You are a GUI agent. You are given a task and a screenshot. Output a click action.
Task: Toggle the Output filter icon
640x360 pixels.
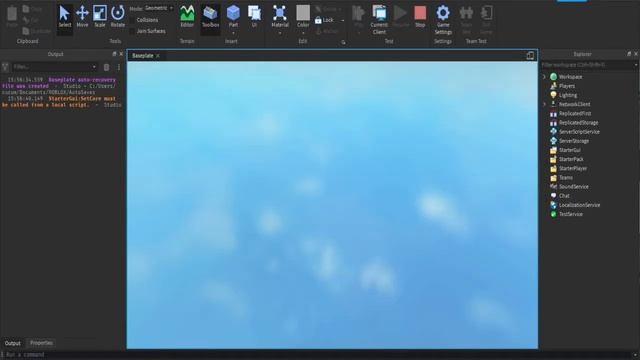pyautogui.click(x=5, y=67)
